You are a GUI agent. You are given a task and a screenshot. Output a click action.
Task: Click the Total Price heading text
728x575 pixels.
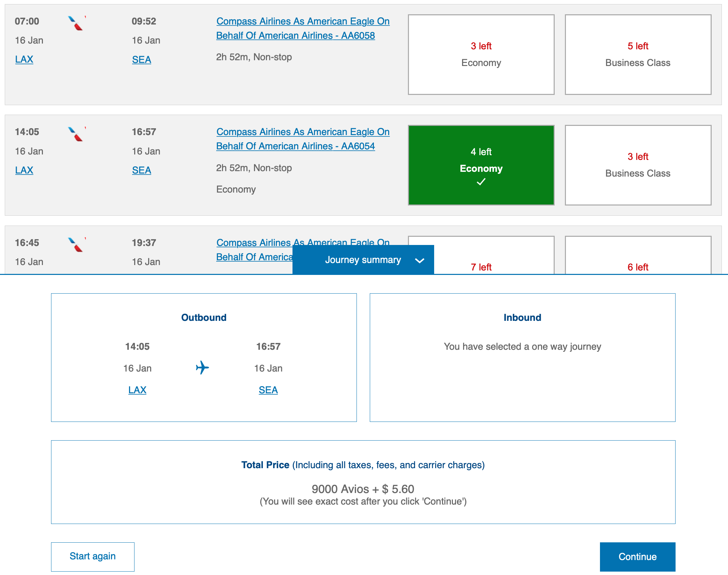tap(363, 465)
